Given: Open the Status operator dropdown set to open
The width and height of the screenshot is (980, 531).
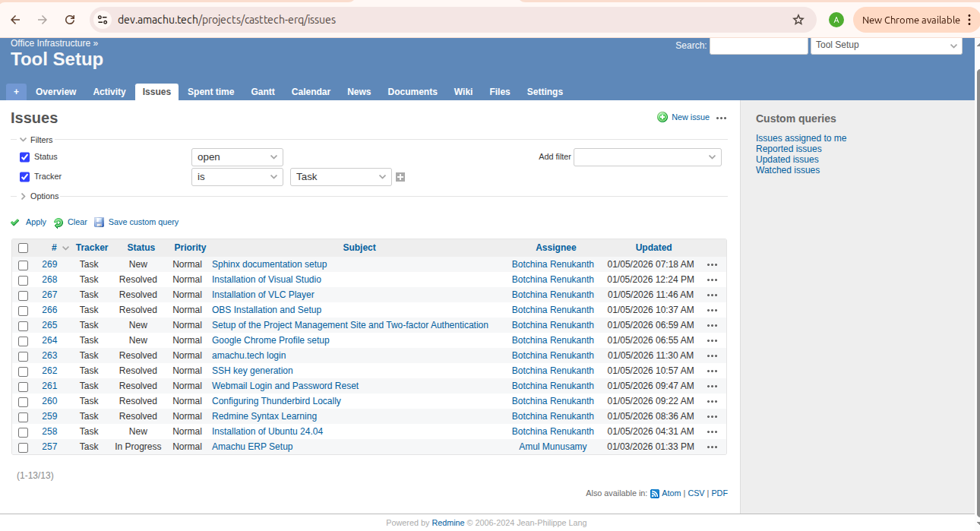Looking at the screenshot, I should point(237,157).
